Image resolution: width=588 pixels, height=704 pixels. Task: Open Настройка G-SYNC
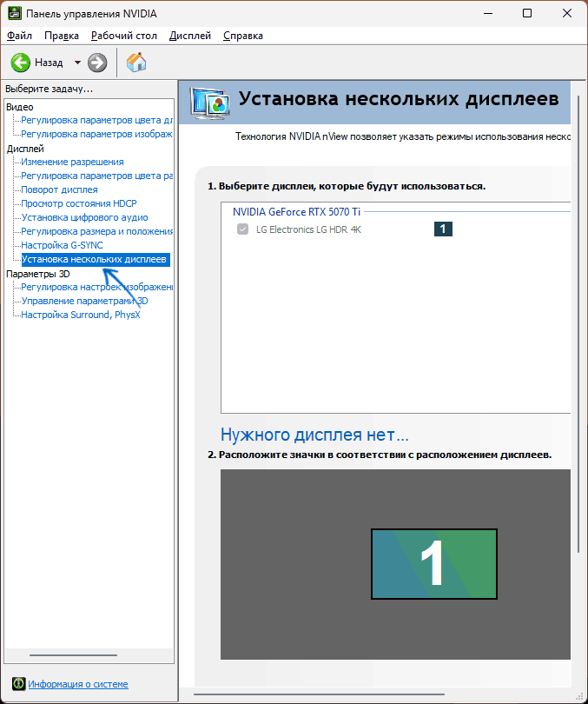(x=62, y=245)
